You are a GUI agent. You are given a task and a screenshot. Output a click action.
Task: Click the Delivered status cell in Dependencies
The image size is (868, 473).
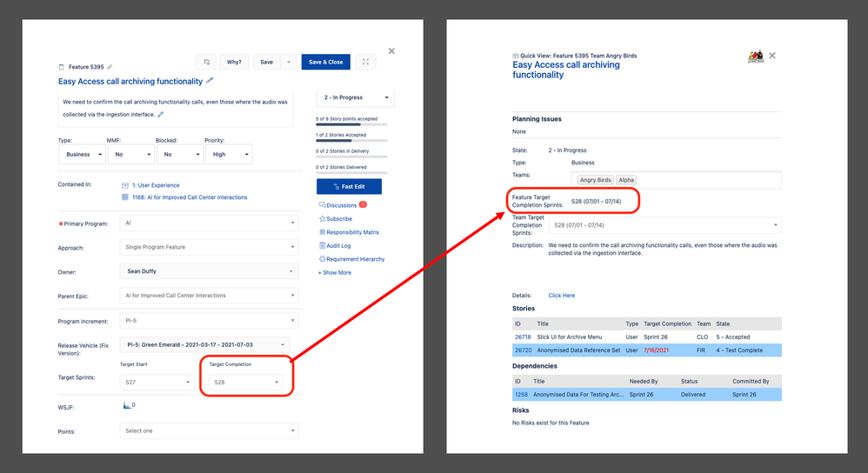[x=693, y=395]
